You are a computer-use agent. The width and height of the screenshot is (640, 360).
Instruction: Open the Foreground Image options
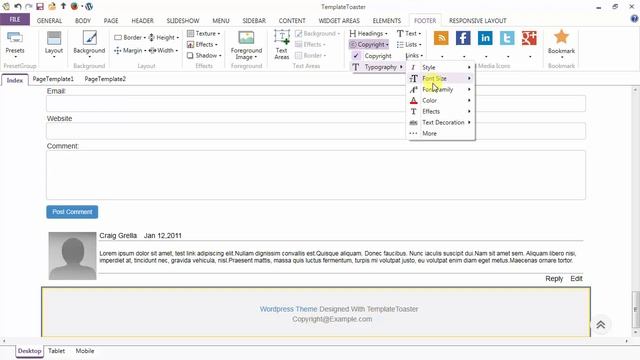point(246,45)
